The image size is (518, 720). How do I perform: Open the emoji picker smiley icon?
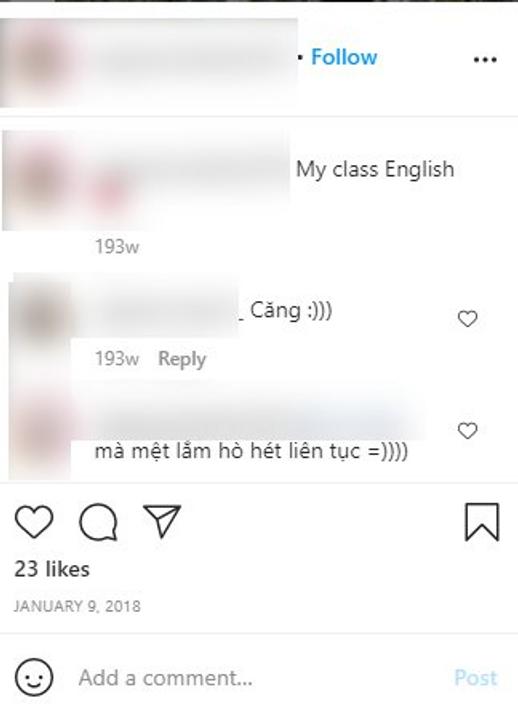(x=34, y=677)
